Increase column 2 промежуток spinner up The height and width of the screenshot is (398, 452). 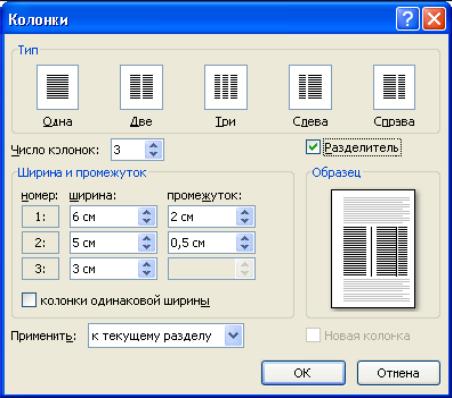click(x=245, y=238)
